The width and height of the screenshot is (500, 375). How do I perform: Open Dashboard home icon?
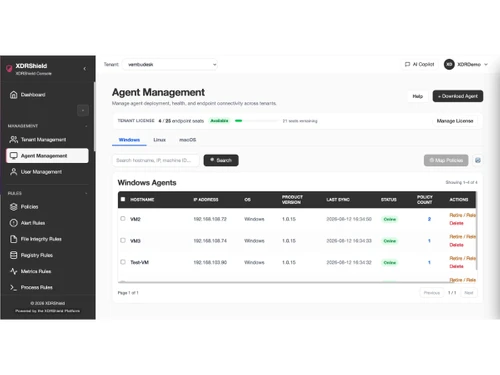click(x=14, y=95)
